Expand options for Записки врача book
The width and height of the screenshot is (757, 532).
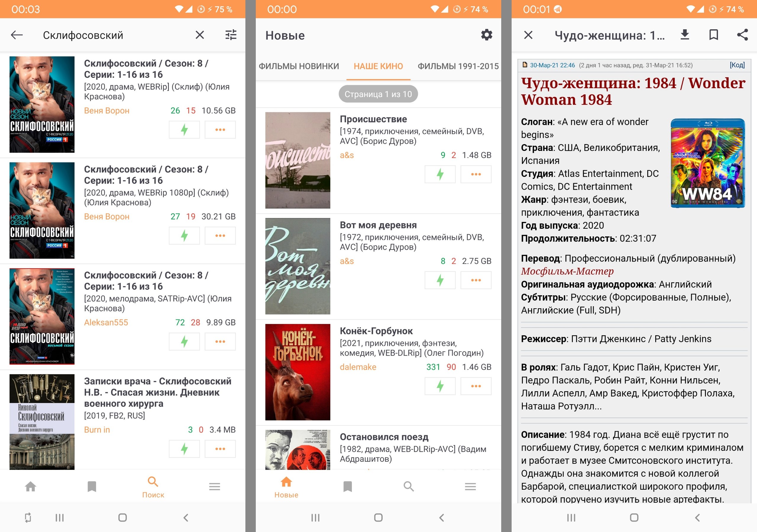click(x=220, y=449)
